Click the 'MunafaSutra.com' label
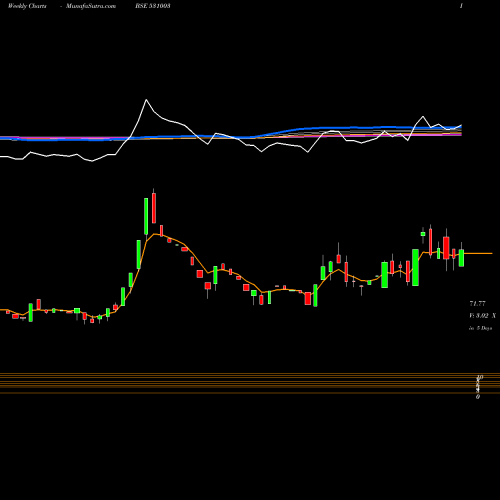This screenshot has height=500, width=500. pyautogui.click(x=91, y=6)
